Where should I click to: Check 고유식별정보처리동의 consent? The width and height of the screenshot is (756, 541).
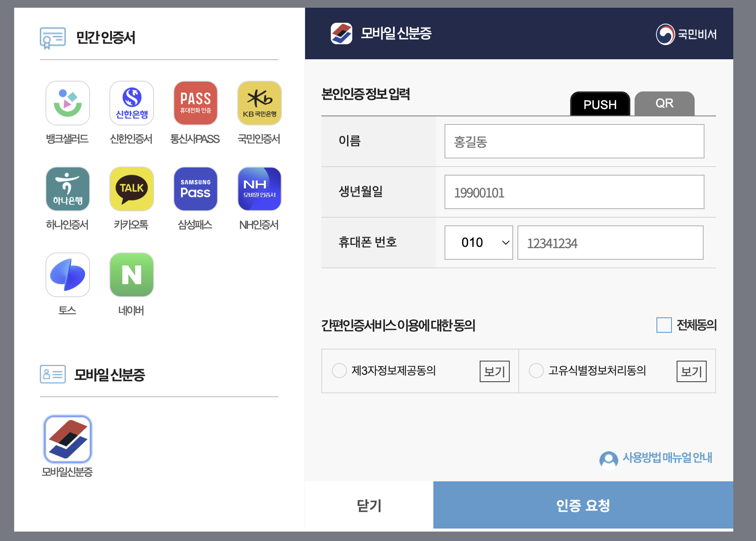536,371
